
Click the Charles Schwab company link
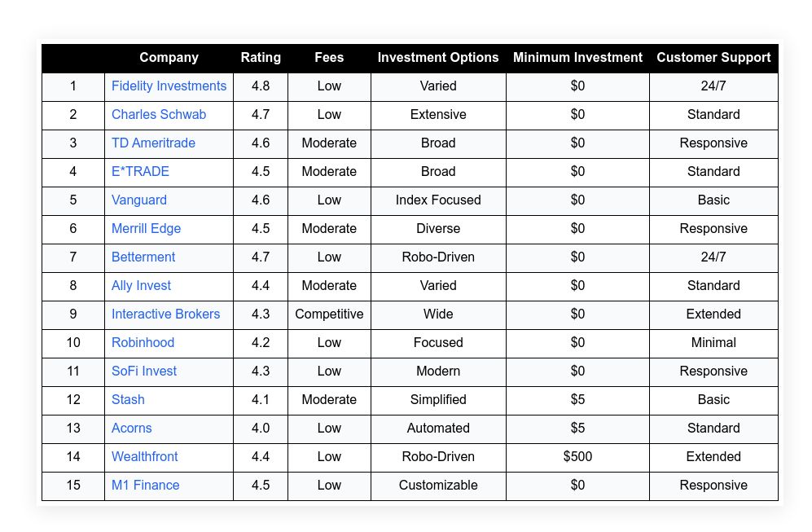point(159,115)
